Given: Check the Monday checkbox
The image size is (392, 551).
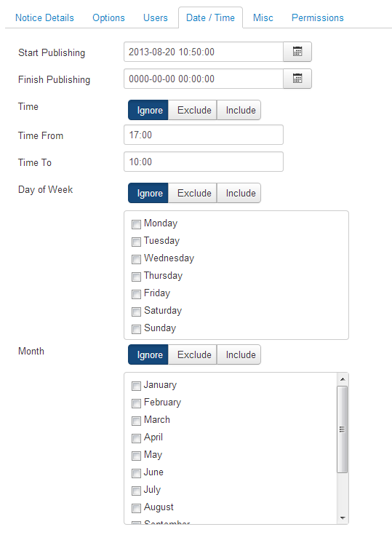Looking at the screenshot, I should (136, 224).
